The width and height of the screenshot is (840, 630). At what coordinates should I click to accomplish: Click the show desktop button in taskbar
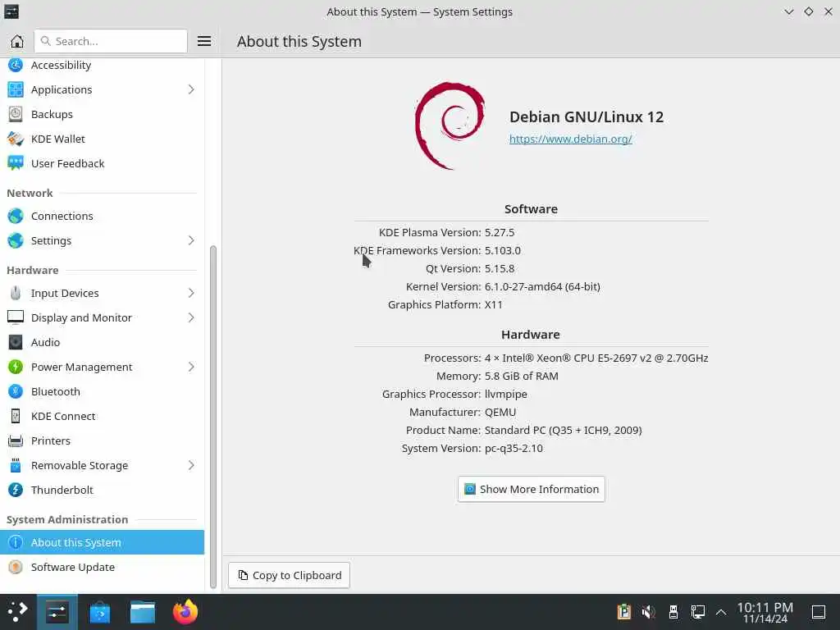point(819,612)
